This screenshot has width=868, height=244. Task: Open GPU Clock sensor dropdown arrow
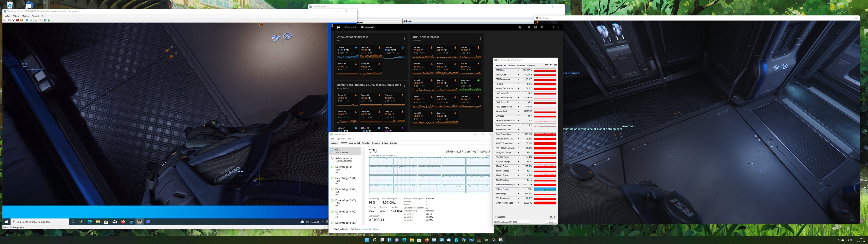[518, 70]
